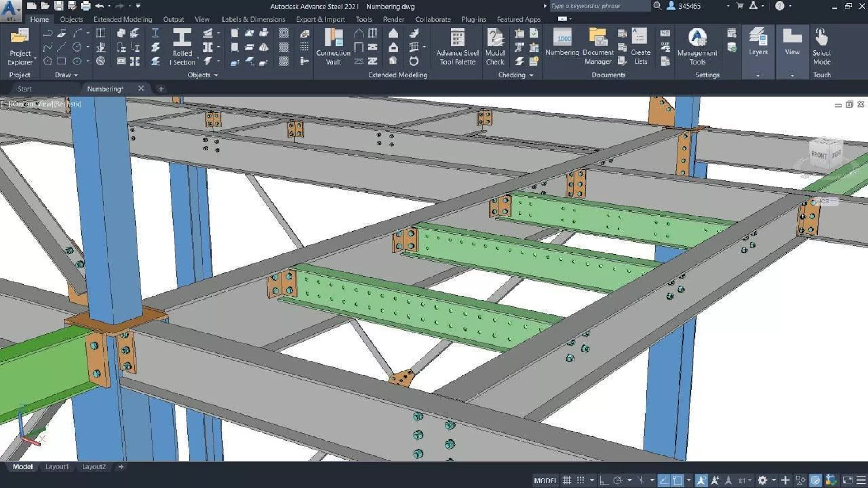Add a new drawing tab with plus
This screenshot has width=868, height=488.
pos(161,89)
